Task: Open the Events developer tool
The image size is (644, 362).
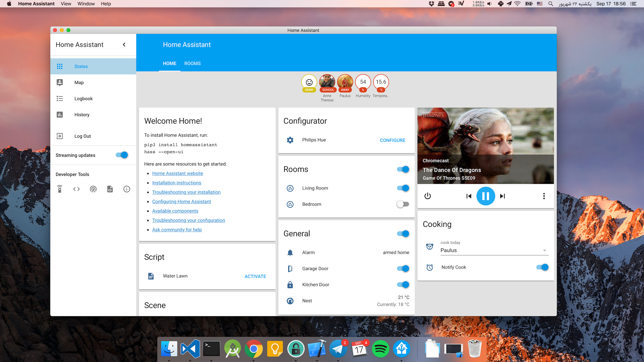Action: 93,189
